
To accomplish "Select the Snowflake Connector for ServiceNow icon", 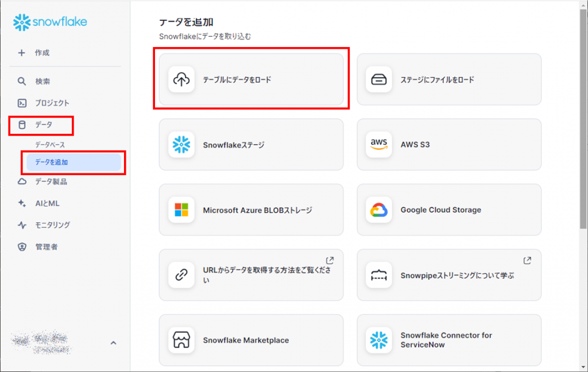I will 379,340.
